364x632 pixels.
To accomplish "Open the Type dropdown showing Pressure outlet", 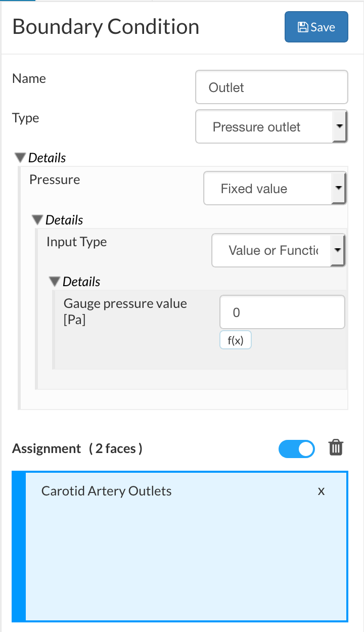I will [271, 127].
